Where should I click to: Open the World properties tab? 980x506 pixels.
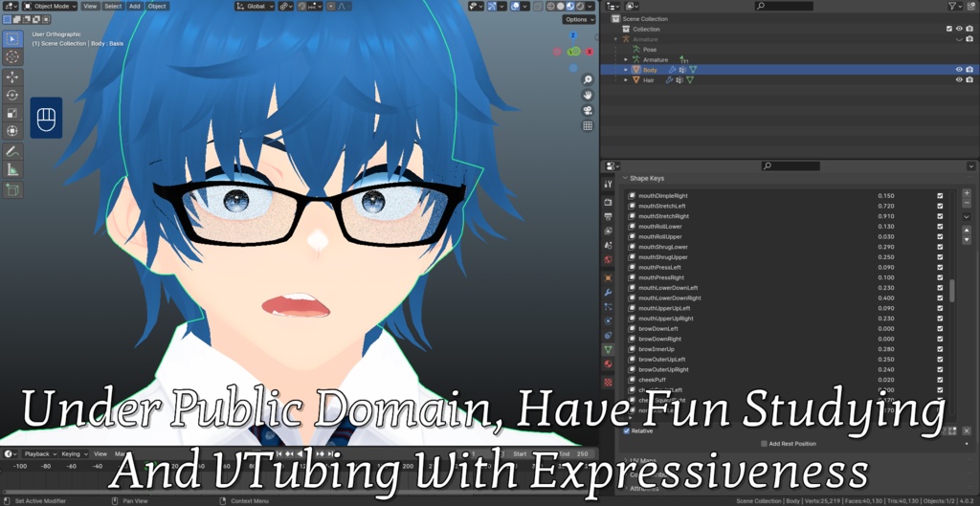(x=608, y=259)
